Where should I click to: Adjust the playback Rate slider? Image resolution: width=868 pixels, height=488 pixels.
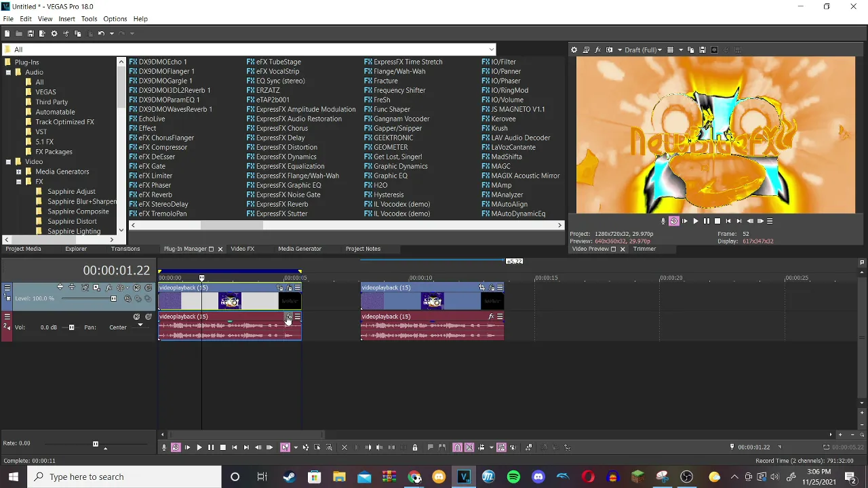point(96,444)
